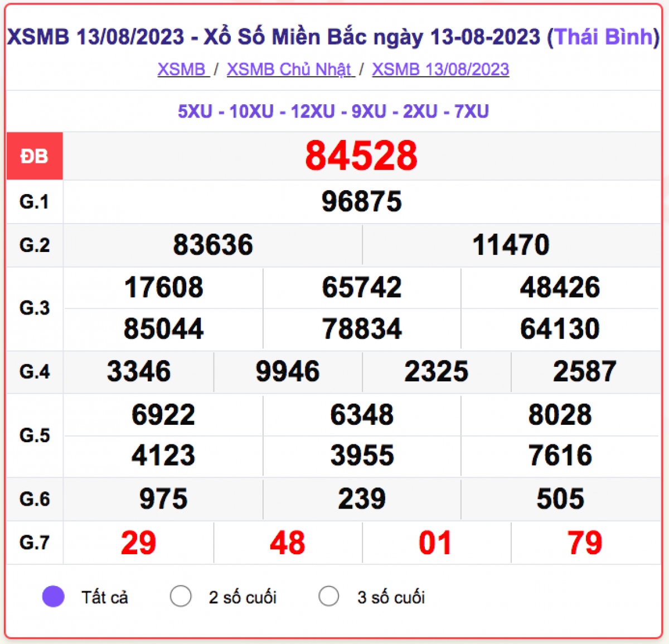Click the G.3 number 48426
669x644 pixels.
pos(560,288)
